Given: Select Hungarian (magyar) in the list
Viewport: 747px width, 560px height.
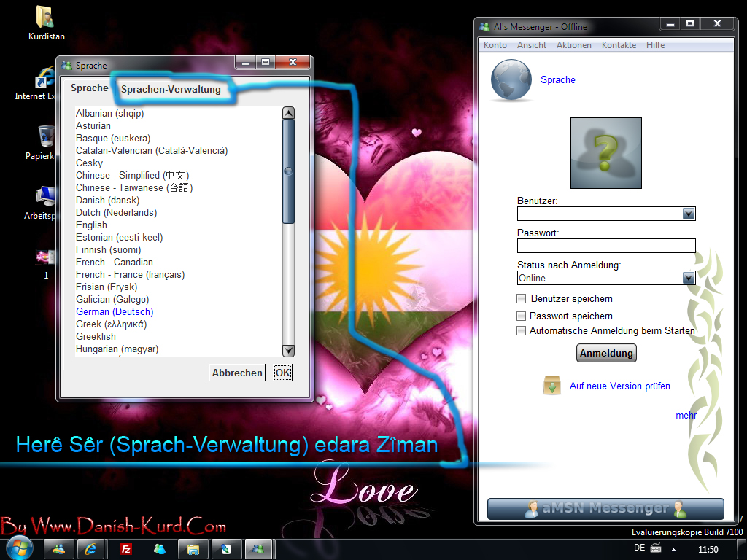Looking at the screenshot, I should pyautogui.click(x=117, y=349).
